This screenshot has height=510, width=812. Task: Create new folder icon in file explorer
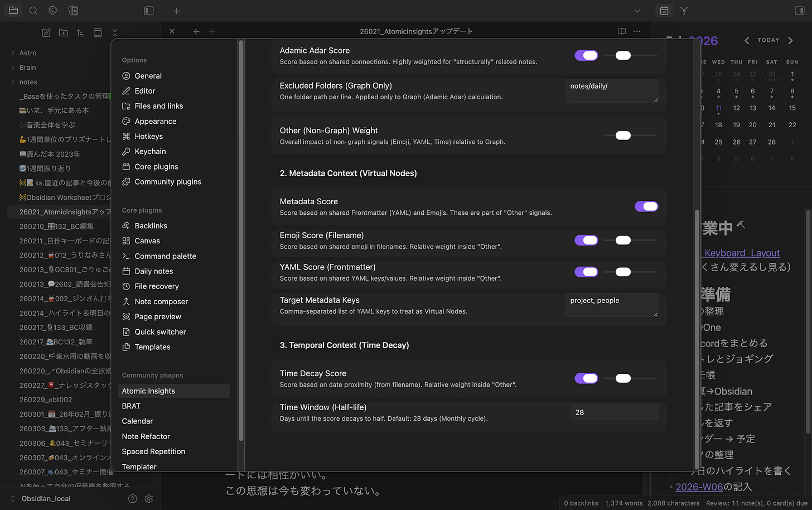pos(64,33)
